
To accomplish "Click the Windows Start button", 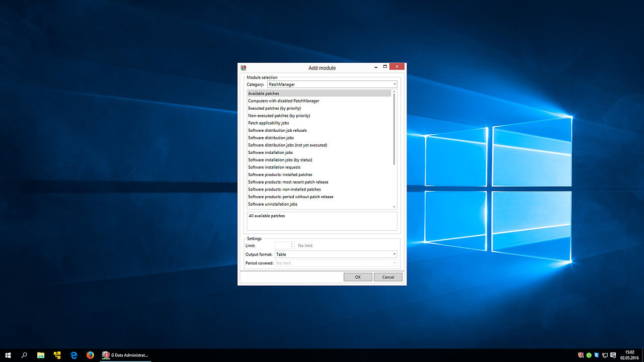I will point(8,355).
